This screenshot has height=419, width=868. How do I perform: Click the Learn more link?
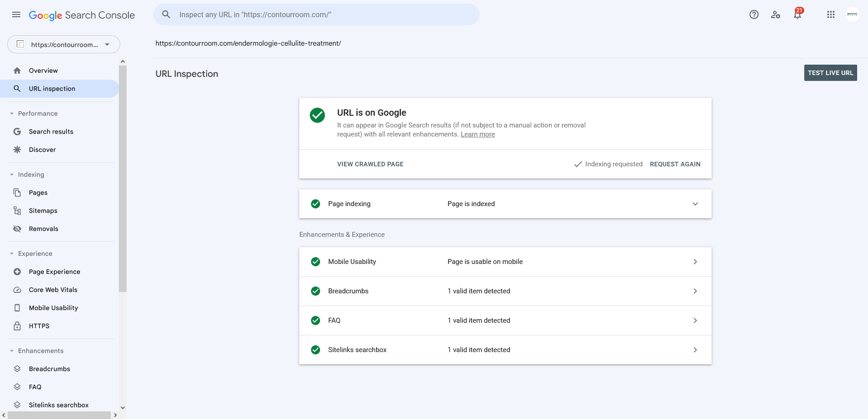(x=478, y=134)
